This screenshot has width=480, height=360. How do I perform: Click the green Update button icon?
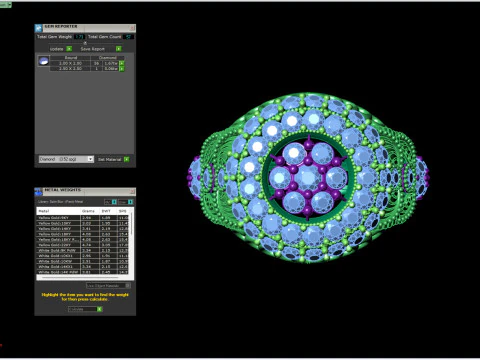click(69, 49)
